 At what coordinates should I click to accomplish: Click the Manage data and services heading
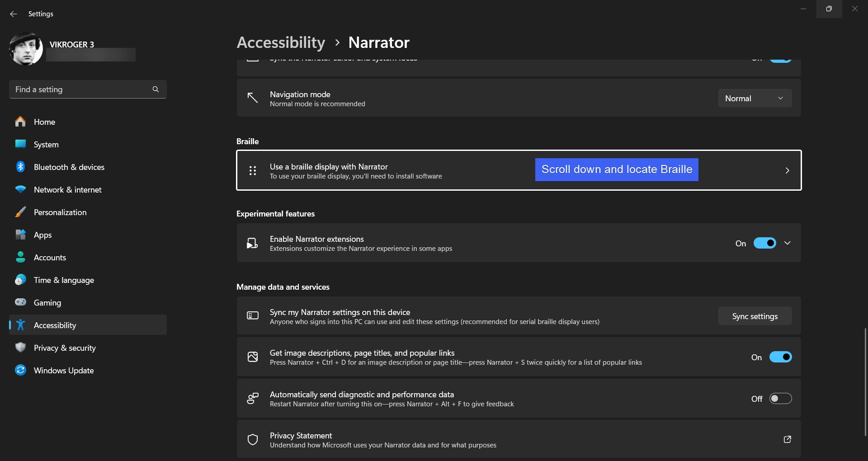(x=283, y=287)
